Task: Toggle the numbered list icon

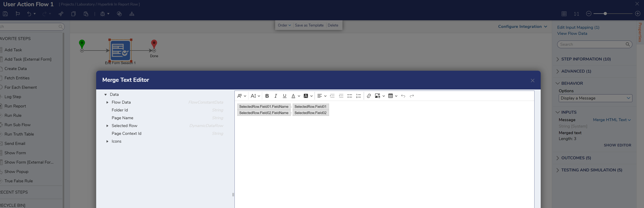Action: pyautogui.click(x=358, y=96)
